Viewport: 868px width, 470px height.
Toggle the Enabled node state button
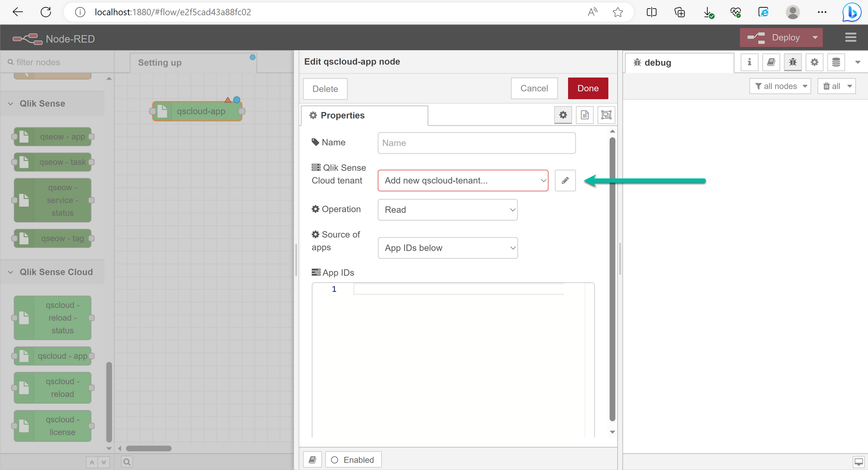click(353, 460)
